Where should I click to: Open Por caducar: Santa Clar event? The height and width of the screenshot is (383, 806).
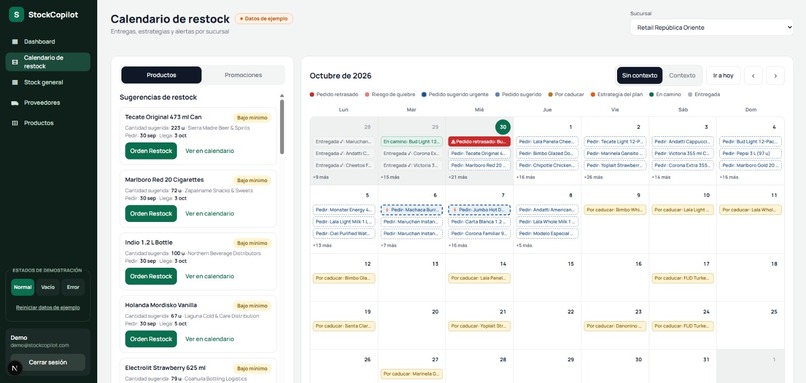(x=344, y=326)
